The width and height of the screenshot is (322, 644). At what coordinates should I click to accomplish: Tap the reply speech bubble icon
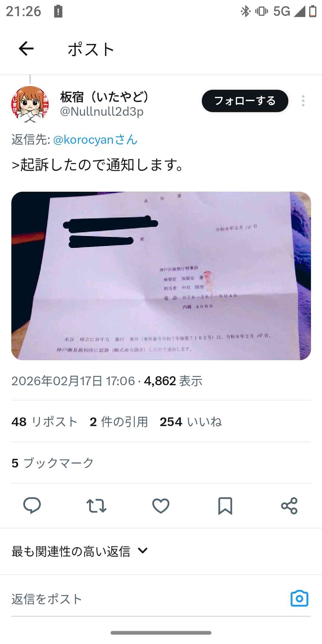pos(32,505)
